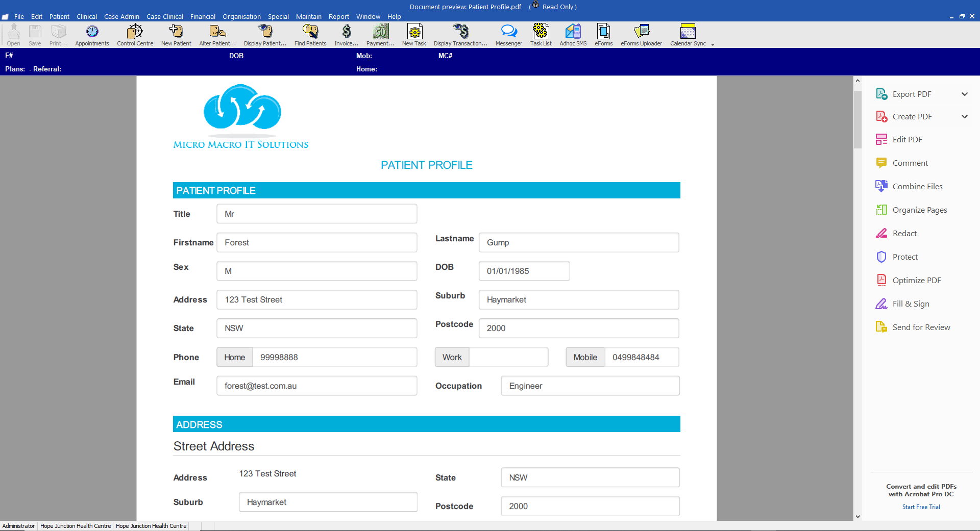This screenshot has width=980, height=531.
Task: Click the Mobile number field 0499848484
Action: [642, 357]
